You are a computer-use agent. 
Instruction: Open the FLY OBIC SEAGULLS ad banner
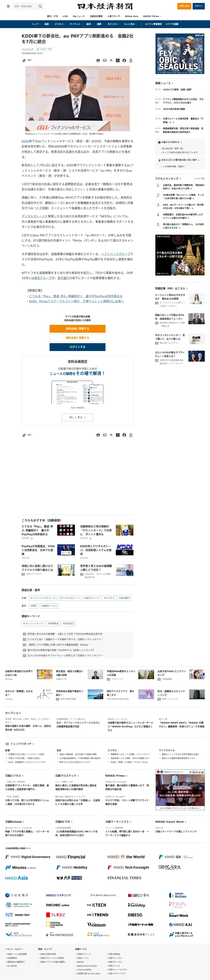180,54
